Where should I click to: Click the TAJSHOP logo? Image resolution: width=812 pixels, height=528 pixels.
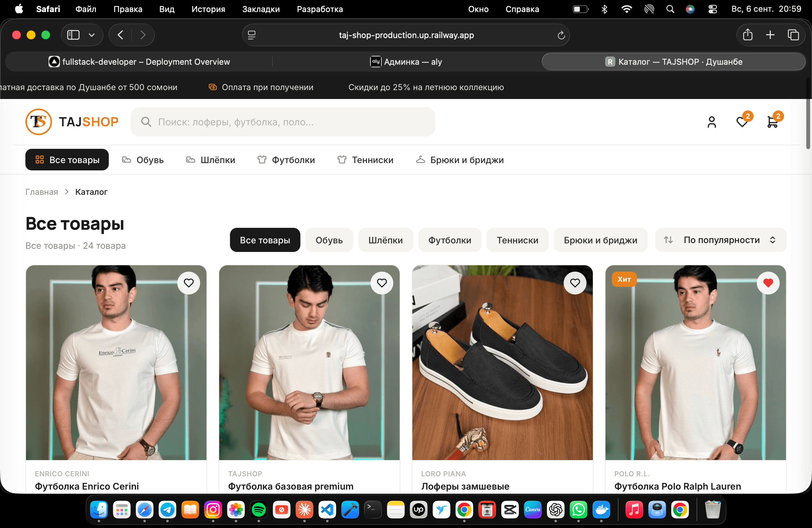(72, 122)
